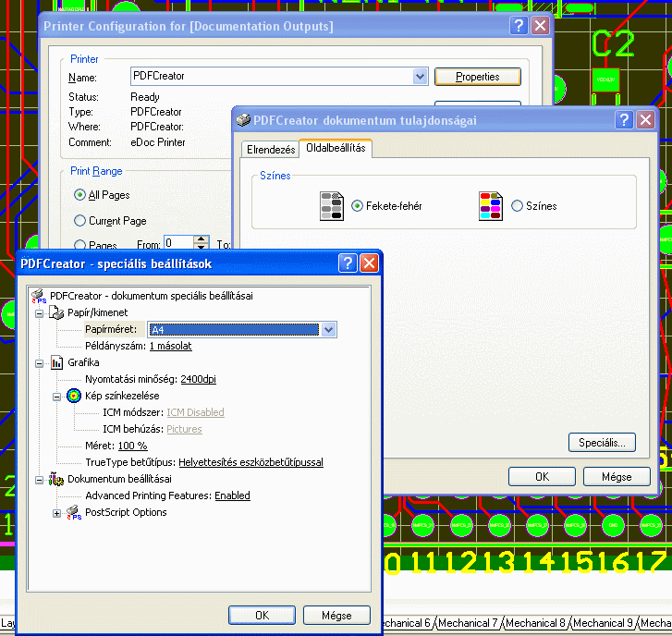
Task: Expand the PostScript Options node
Action: (56, 513)
